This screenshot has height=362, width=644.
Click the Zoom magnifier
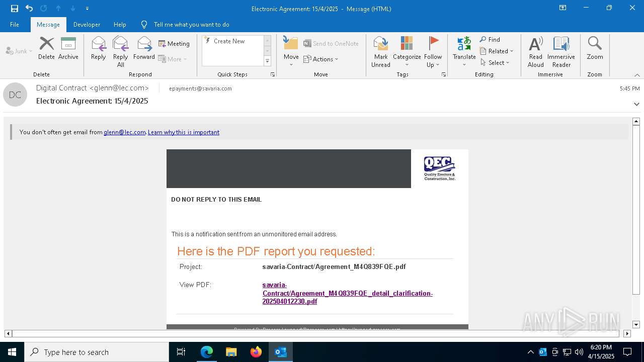click(x=595, y=49)
